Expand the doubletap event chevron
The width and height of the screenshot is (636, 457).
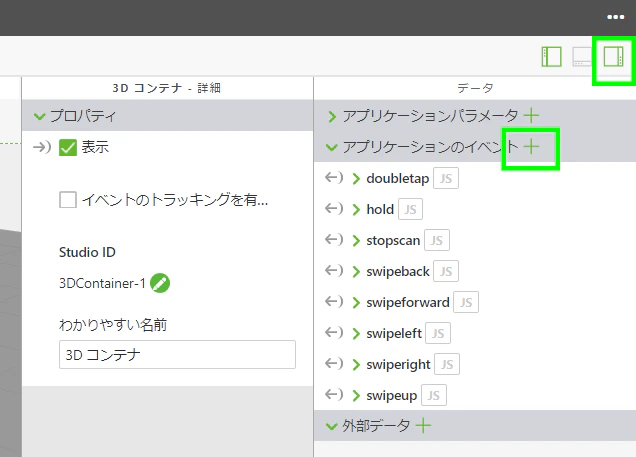356,178
